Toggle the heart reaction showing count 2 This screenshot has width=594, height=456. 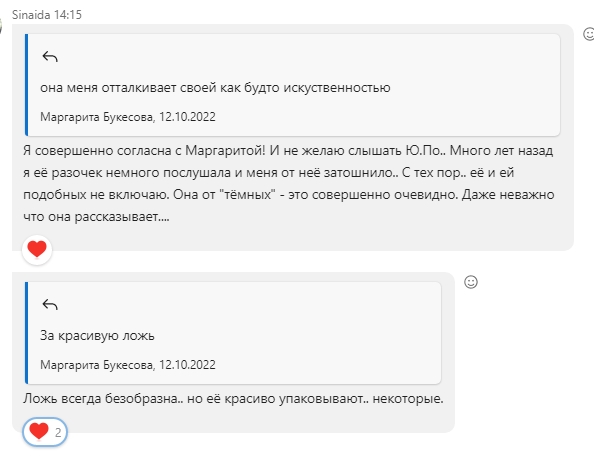pyautogui.click(x=45, y=432)
